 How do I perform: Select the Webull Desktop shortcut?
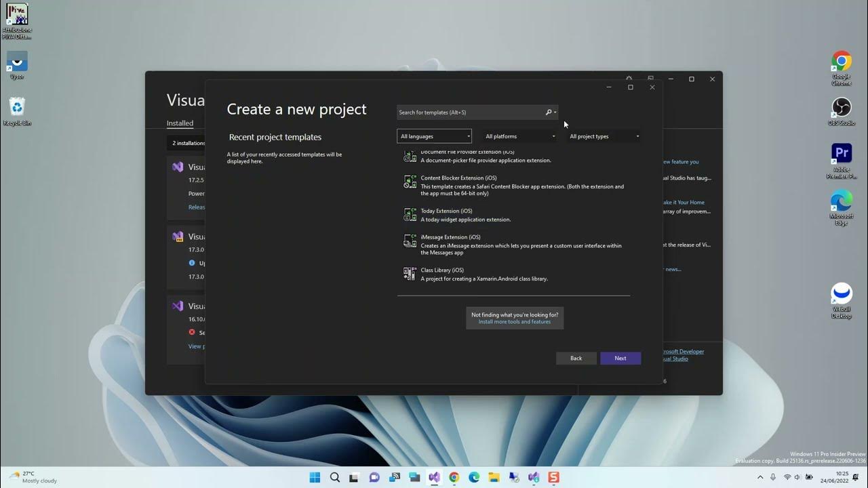tap(842, 301)
